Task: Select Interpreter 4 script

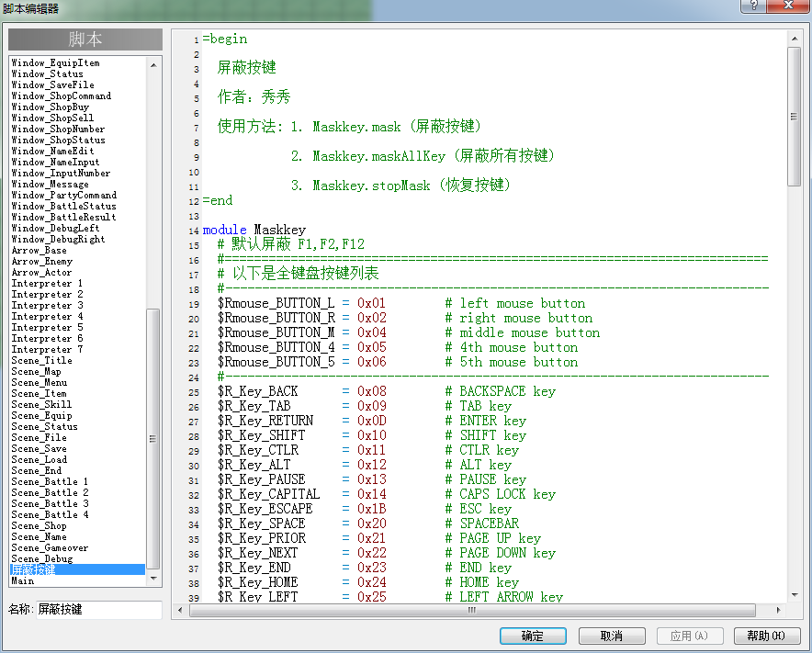Action: (x=47, y=317)
